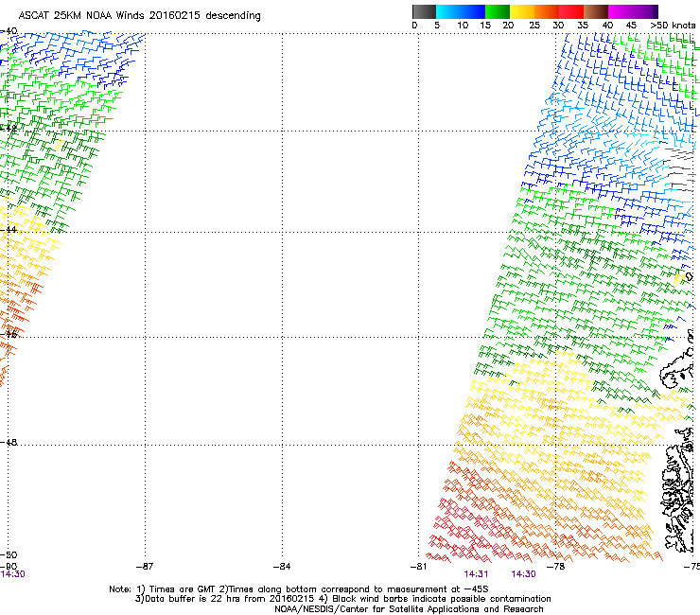Select the red 30-35 knots legend segment

coord(571,11)
